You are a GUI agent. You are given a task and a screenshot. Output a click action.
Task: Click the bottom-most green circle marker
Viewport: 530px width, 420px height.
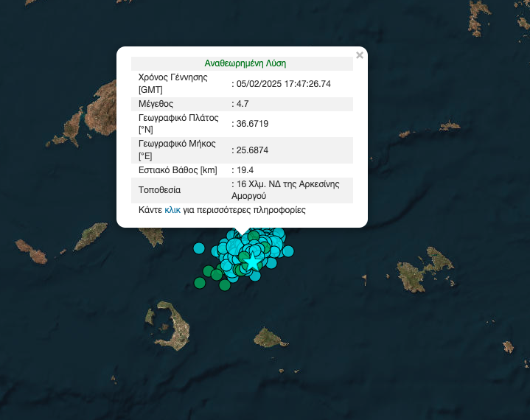[224, 285]
